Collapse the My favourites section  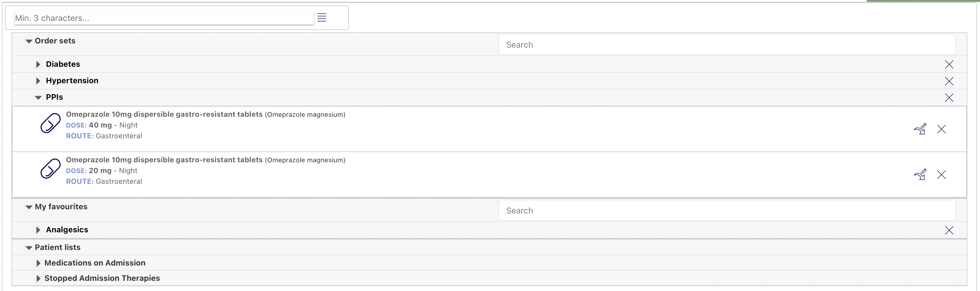(x=29, y=207)
